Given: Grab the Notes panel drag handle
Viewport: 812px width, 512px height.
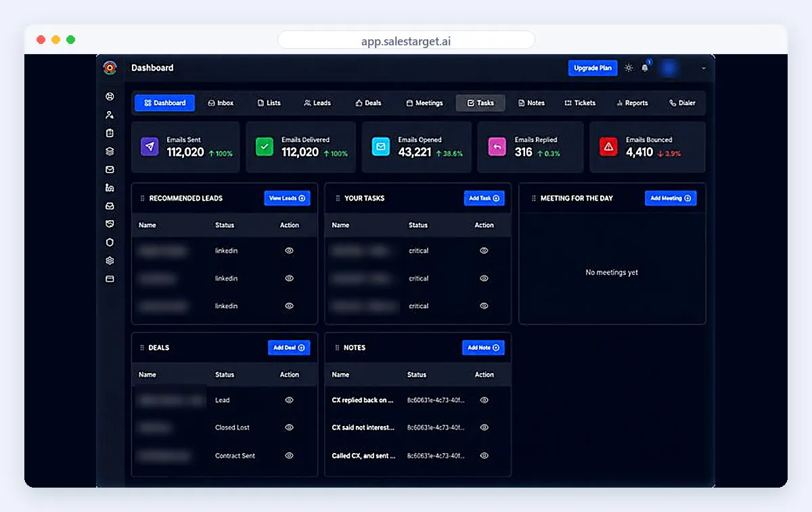Looking at the screenshot, I should tap(337, 347).
